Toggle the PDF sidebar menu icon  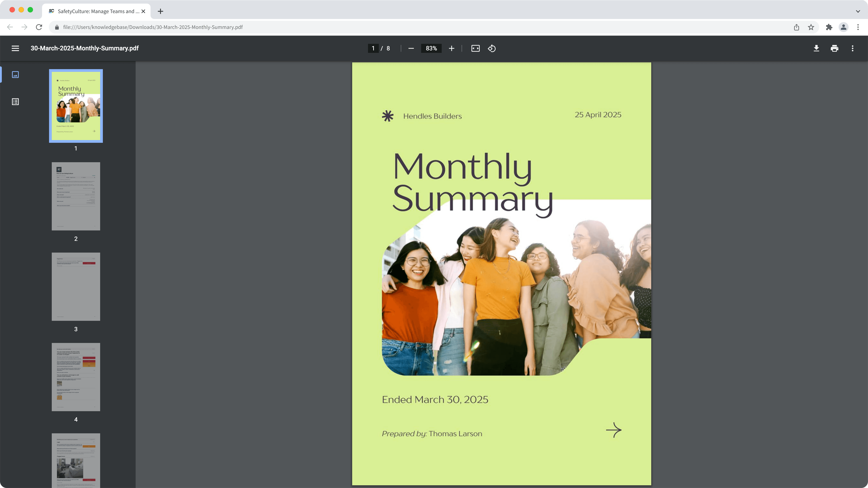tap(15, 48)
